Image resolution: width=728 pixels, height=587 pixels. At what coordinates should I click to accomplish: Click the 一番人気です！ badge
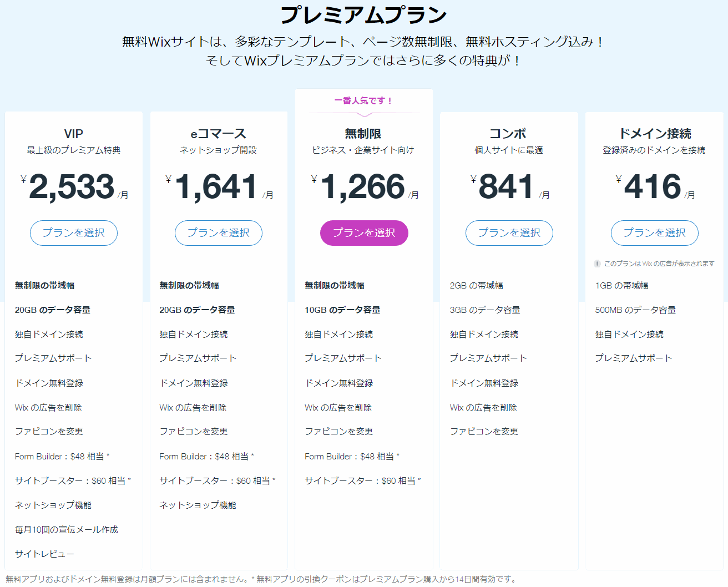[363, 101]
